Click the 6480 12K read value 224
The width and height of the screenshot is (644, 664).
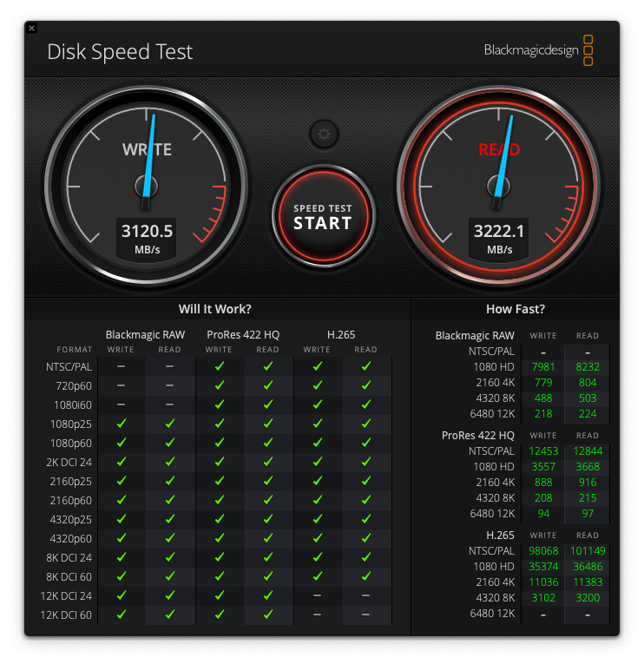click(588, 414)
